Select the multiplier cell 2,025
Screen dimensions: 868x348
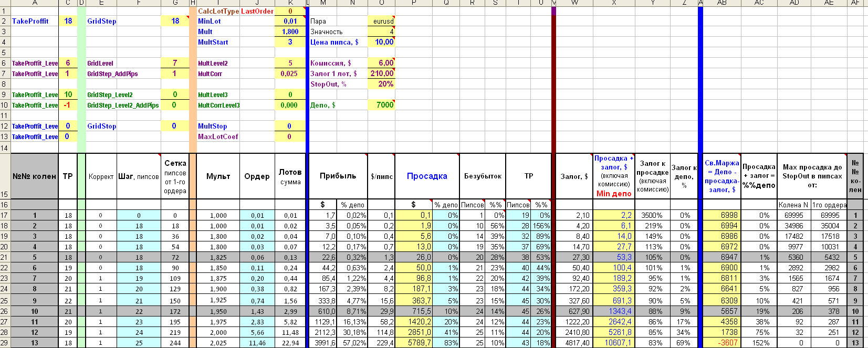coord(218,343)
